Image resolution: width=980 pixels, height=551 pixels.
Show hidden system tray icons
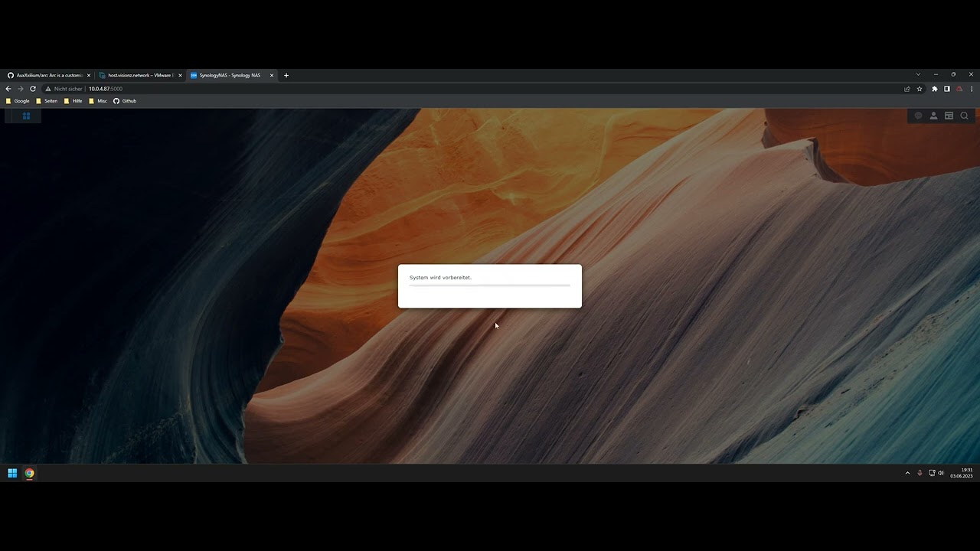pos(907,473)
